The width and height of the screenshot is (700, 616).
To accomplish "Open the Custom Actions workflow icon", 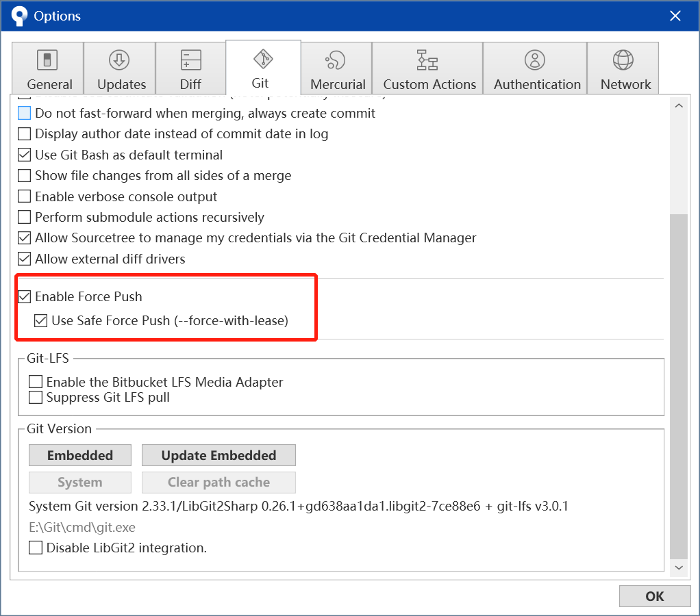I will (427, 60).
